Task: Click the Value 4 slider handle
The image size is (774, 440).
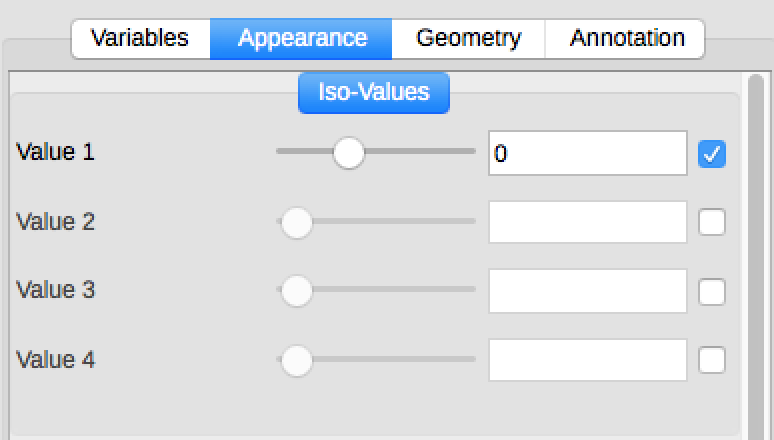Action: point(296,360)
